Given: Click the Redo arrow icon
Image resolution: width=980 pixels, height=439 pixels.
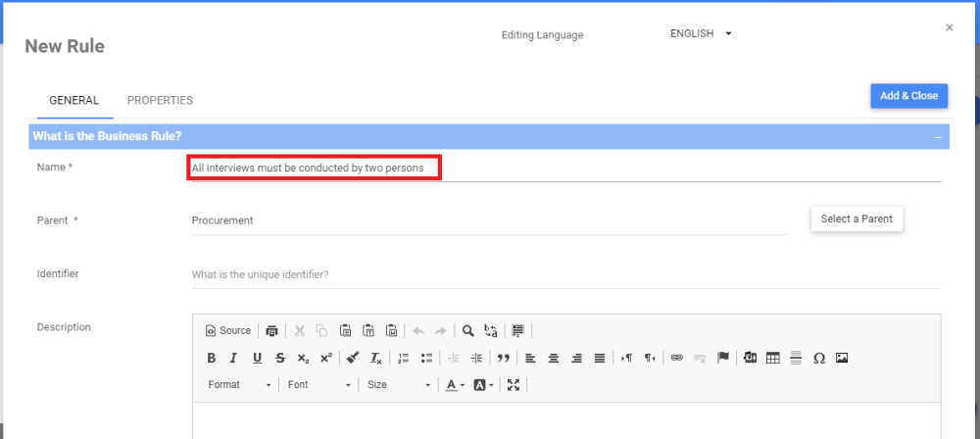Looking at the screenshot, I should coord(441,331).
